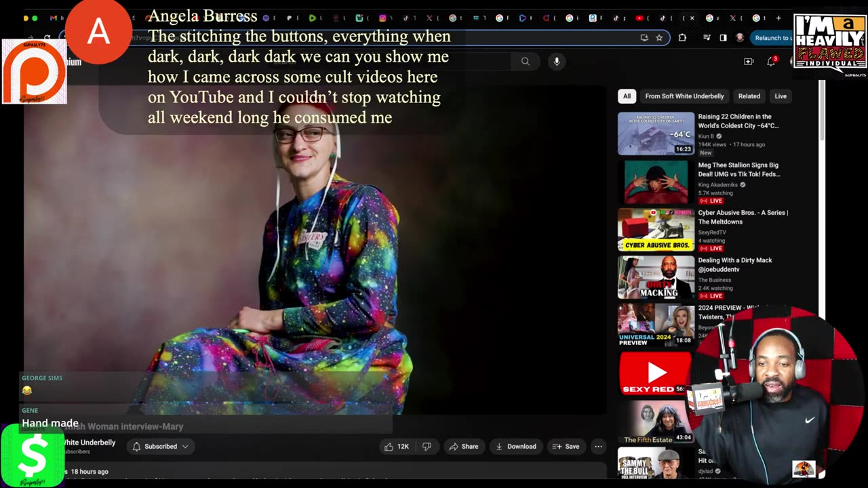
Task: Open the Sammy the Bull thumbnail
Action: click(656, 464)
